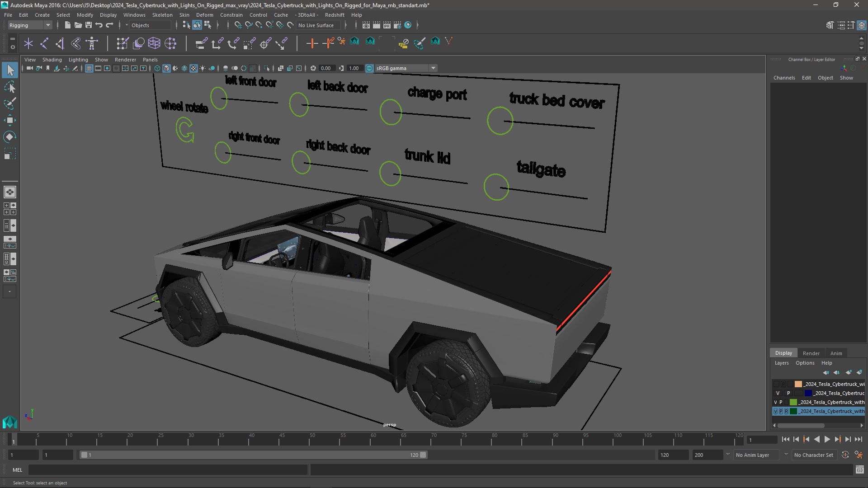Click the move layer up icon
The height and width of the screenshot is (488, 868).
(826, 372)
